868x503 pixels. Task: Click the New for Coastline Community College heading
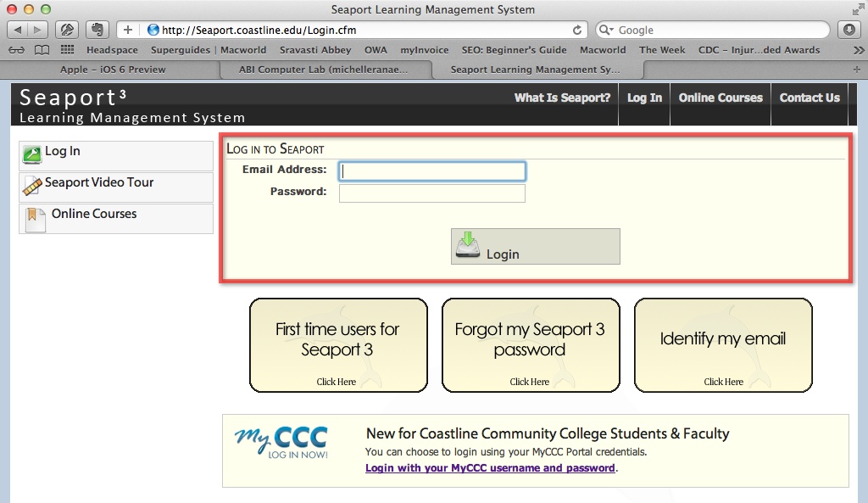point(548,433)
